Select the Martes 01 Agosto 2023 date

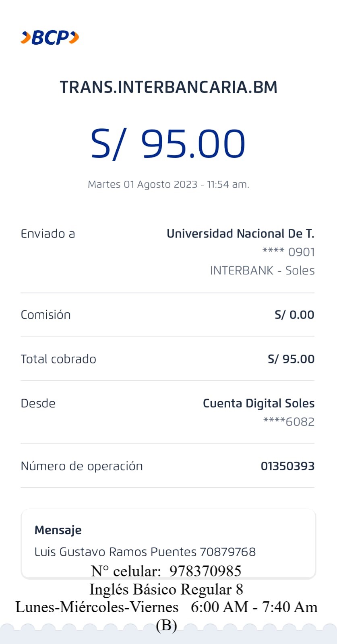tap(168, 184)
